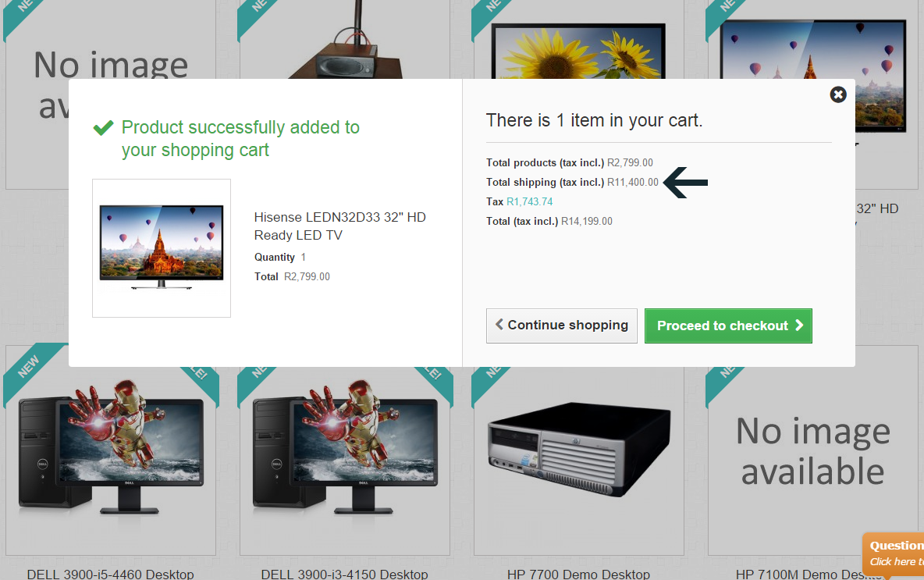Open the orange Question chat widget
Image resolution: width=924 pixels, height=580 pixels.
(x=894, y=554)
